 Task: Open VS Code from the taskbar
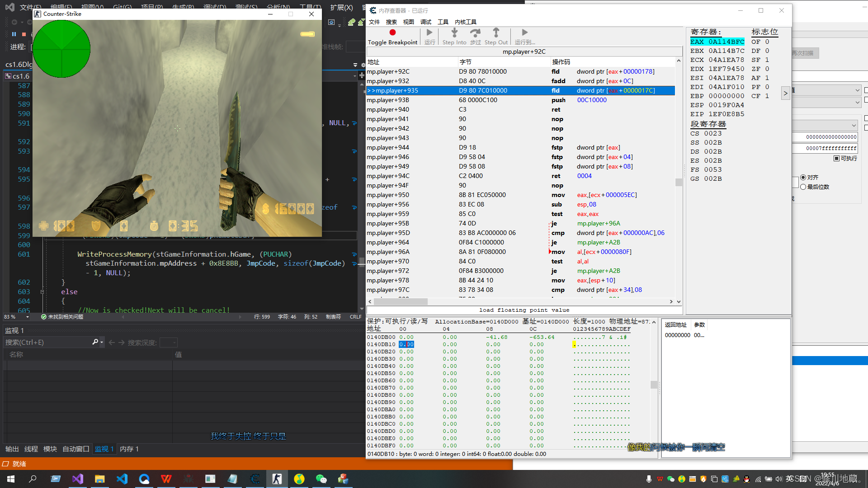(122, 479)
